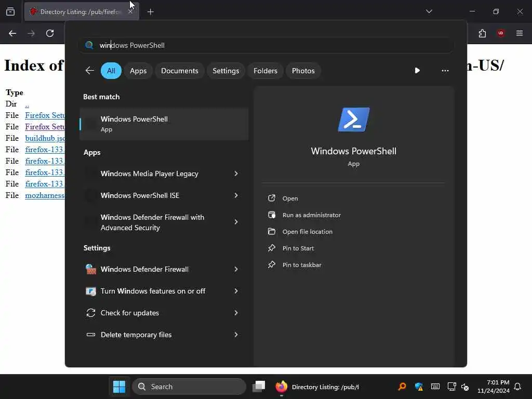Close the Directory Listing tab

[x=130, y=11]
